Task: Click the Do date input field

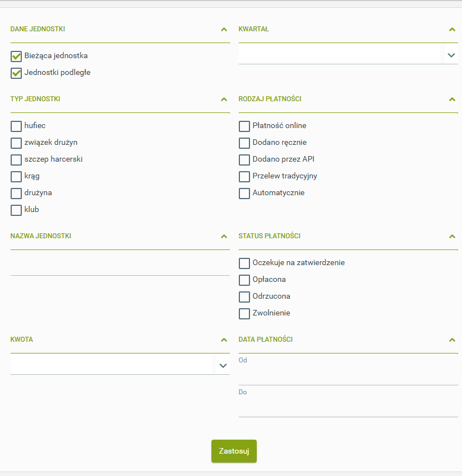Action: (348, 408)
